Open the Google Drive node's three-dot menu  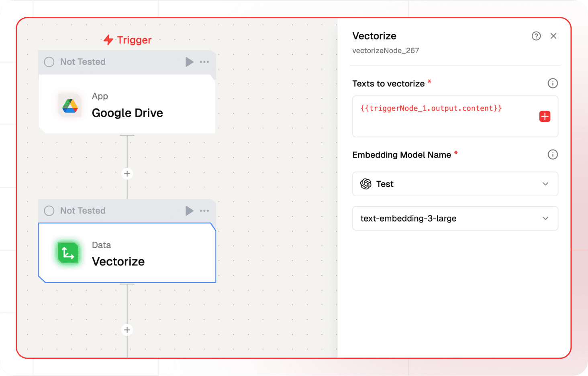[x=204, y=62]
